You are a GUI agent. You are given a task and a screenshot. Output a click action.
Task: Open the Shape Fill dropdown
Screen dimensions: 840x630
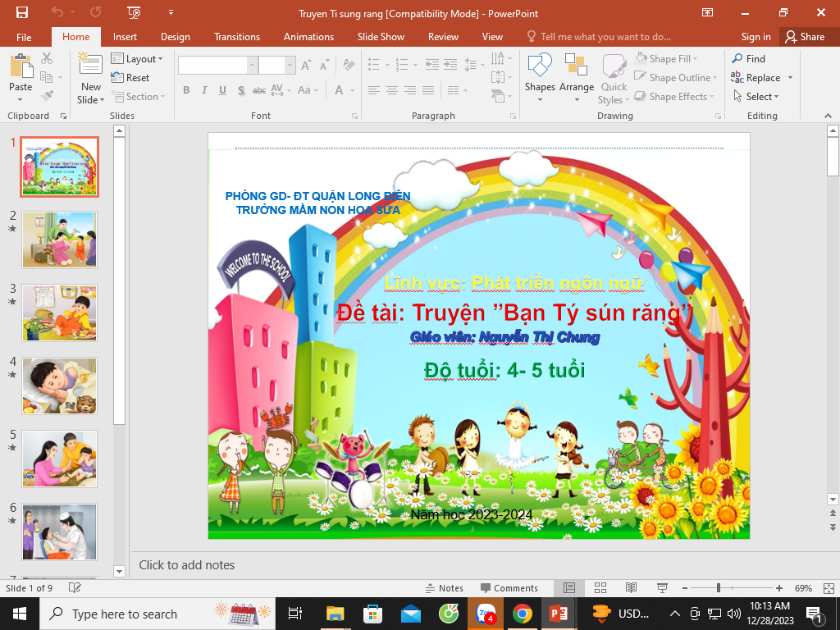point(669,59)
